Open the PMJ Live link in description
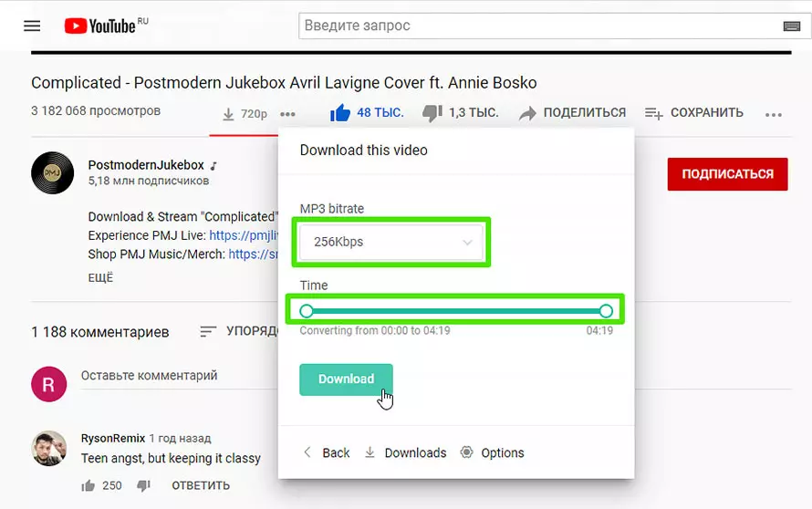This screenshot has height=509, width=812. [244, 235]
